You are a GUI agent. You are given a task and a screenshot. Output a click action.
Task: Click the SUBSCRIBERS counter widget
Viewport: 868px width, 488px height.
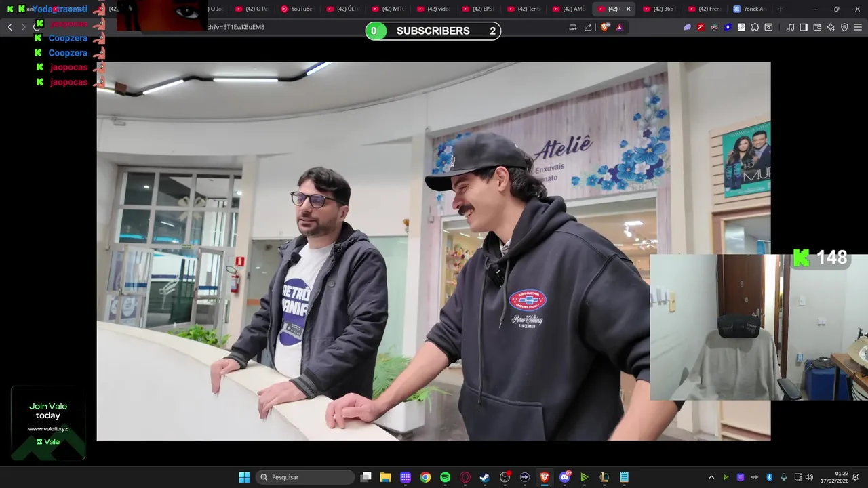pyautogui.click(x=433, y=30)
